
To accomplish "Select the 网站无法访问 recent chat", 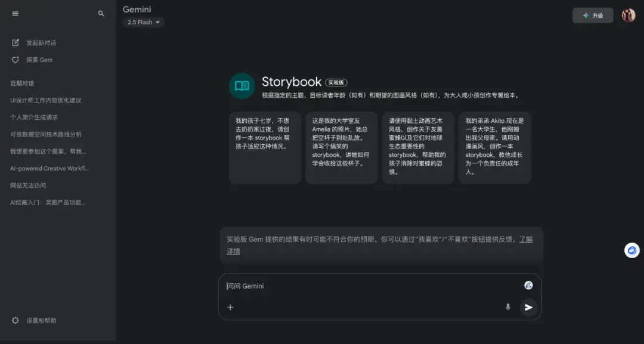I will click(x=28, y=185).
